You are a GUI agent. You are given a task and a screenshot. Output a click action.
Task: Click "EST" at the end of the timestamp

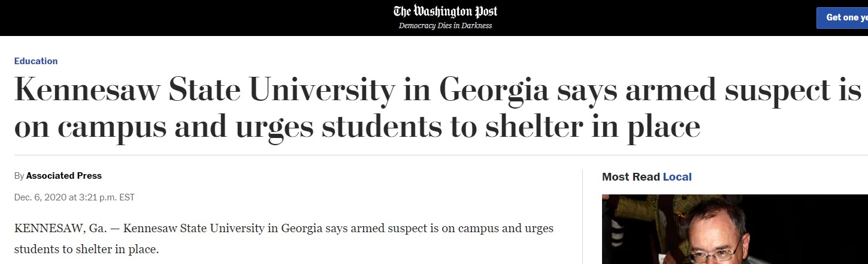pos(128,197)
